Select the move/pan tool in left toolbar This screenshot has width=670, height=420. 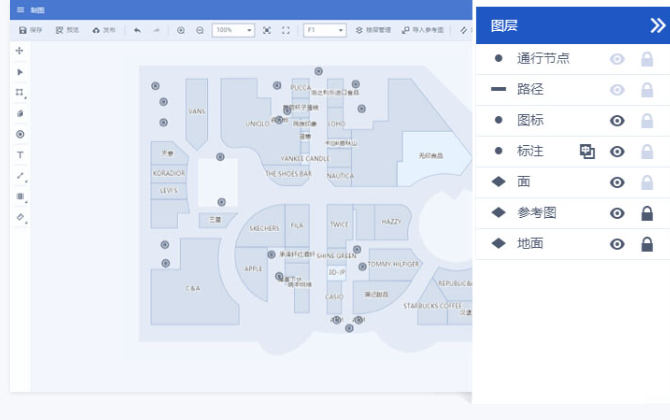pyautogui.click(x=20, y=50)
